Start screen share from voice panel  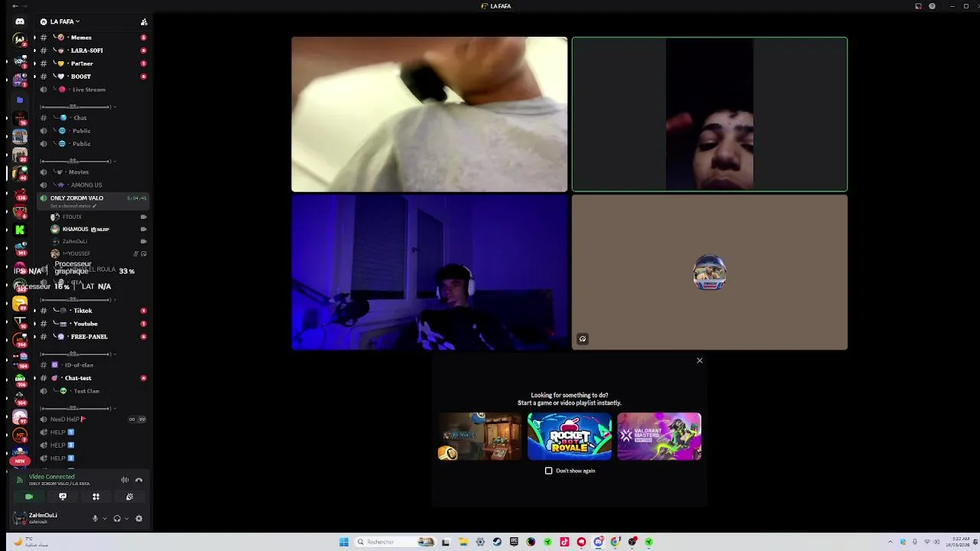[x=63, y=497]
